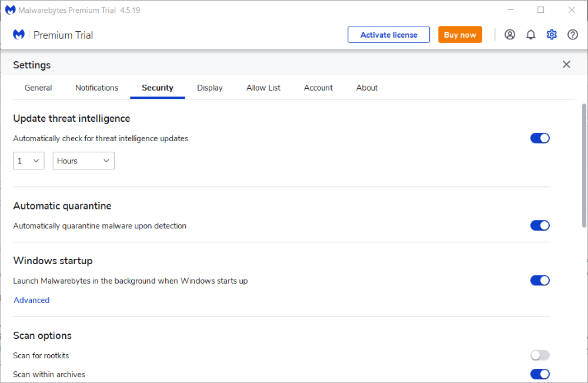The height and width of the screenshot is (383, 588).
Task: Open the notifications bell icon
Action: (x=531, y=35)
